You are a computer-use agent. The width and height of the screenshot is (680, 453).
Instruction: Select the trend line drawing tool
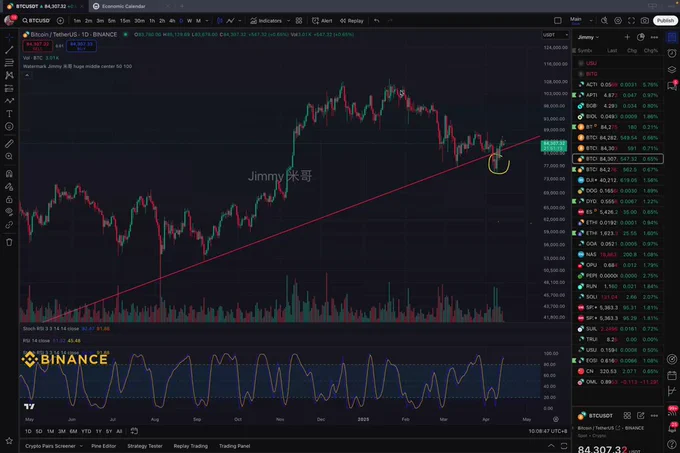[x=9, y=50]
